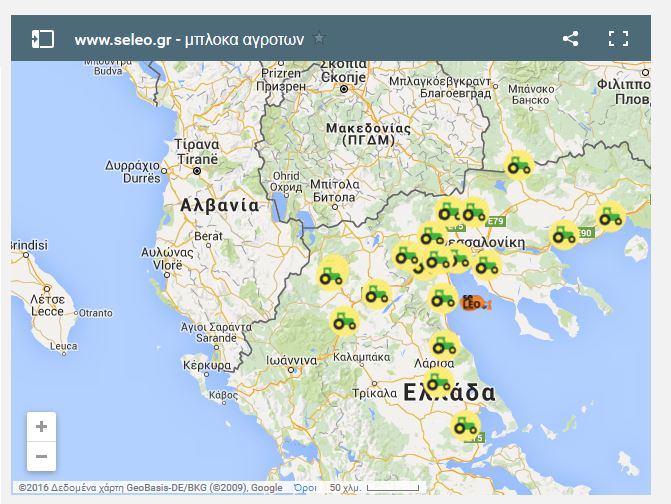Zoom in with the plus button

tap(42, 427)
